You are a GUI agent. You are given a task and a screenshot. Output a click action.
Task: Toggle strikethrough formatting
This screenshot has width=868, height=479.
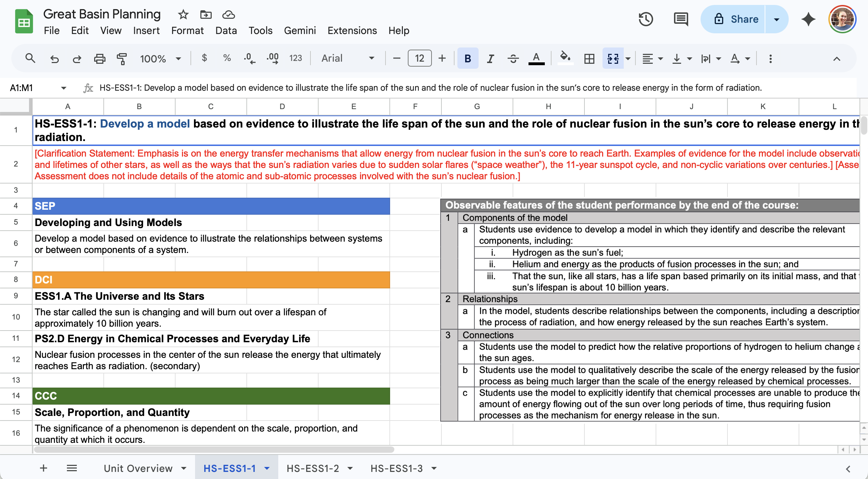[513, 58]
